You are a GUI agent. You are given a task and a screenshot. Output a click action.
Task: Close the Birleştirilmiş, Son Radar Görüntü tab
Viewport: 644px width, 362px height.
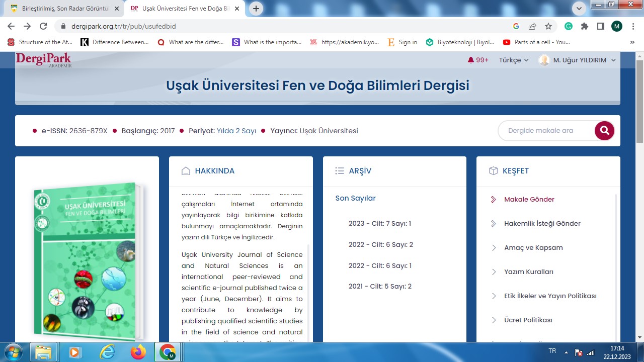point(116,9)
